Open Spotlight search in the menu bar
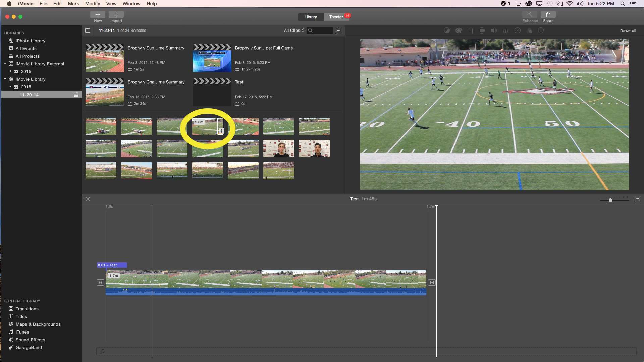The width and height of the screenshot is (644, 362). pos(623,4)
